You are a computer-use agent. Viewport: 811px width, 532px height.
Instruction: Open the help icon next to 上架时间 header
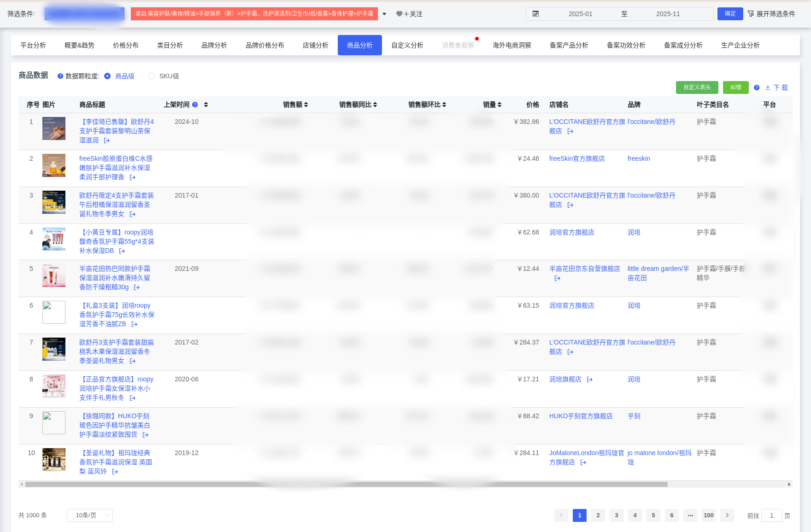195,105
